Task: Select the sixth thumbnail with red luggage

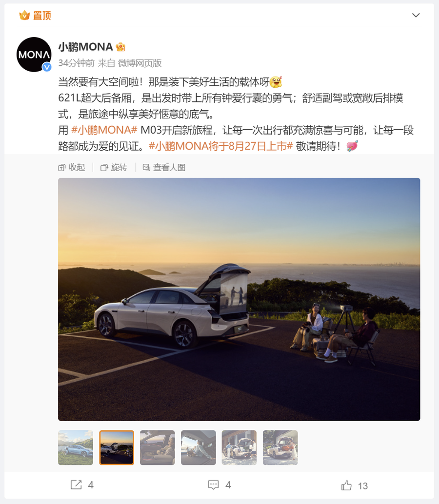Action: pyautogui.click(x=280, y=448)
